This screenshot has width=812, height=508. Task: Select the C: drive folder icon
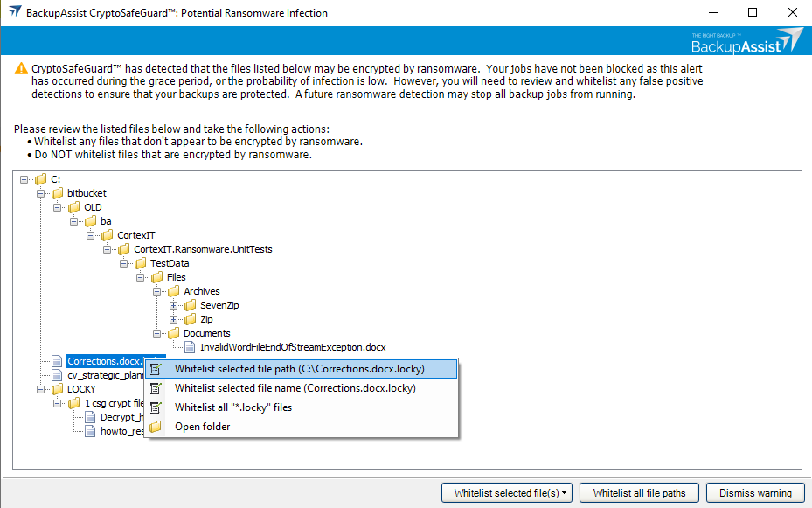(x=40, y=179)
